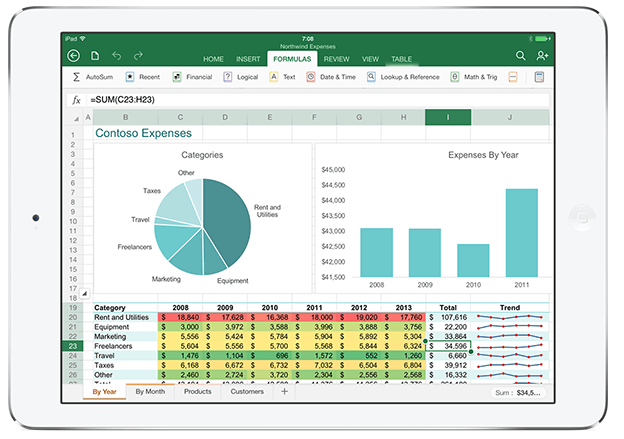Select the Taxes row label
The height and width of the screenshot is (439, 624).
coord(125,365)
